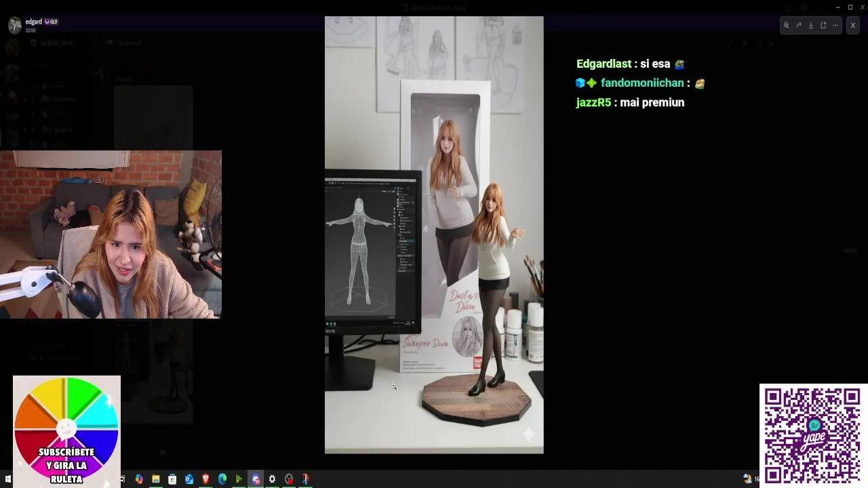The width and height of the screenshot is (868, 488).
Task: Open the image in browser icon
Action: pos(823,26)
